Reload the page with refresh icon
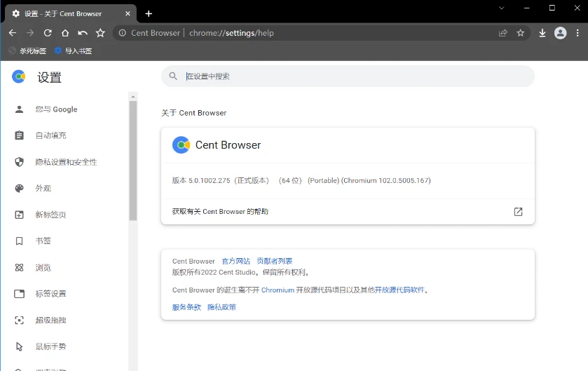 coord(48,33)
